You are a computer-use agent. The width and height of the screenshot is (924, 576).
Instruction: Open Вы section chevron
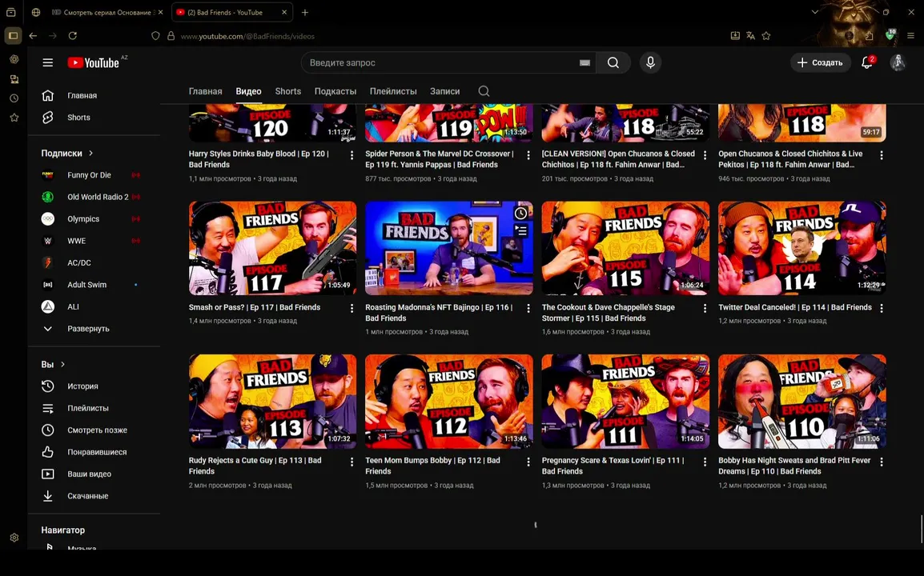tap(63, 365)
